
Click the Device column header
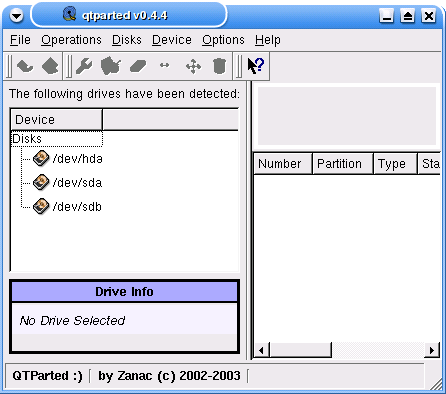tap(57, 119)
